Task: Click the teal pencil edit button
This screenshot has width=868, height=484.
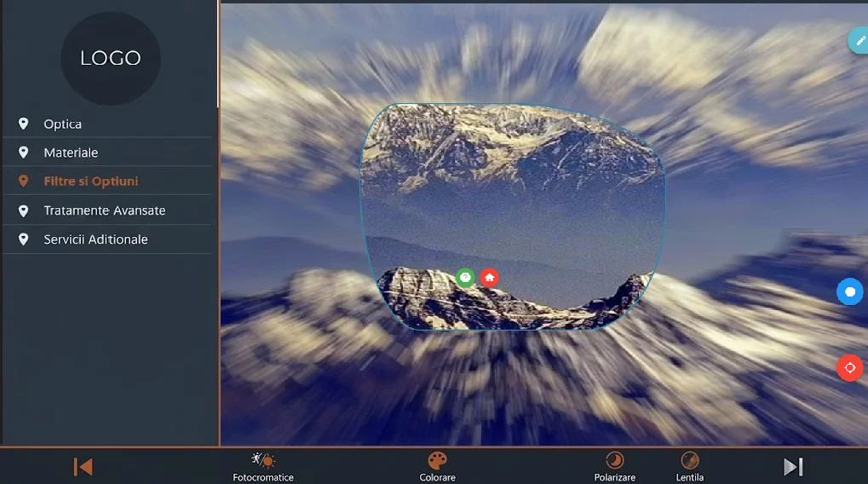Action: [859, 40]
